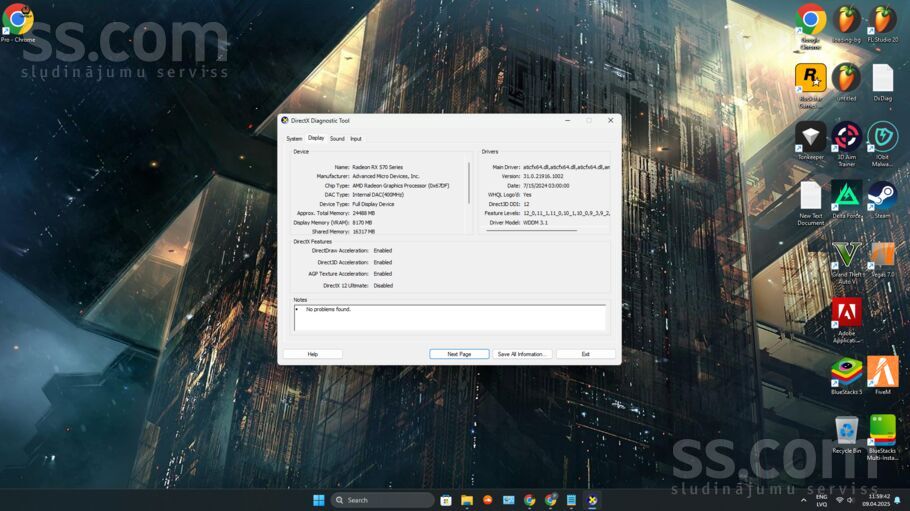
Task: Click 'Radeon RX 570 Series' device name
Action: click(377, 167)
